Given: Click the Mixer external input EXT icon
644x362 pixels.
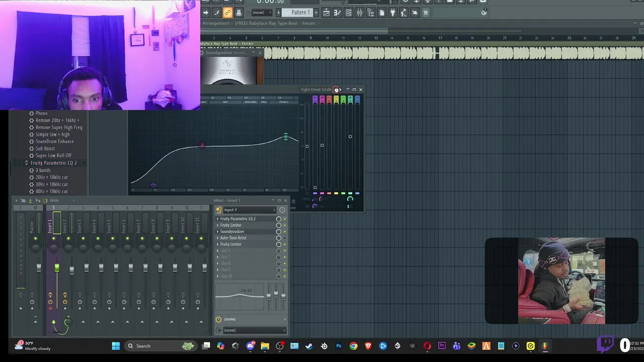Looking at the screenshot, I should (x=218, y=210).
